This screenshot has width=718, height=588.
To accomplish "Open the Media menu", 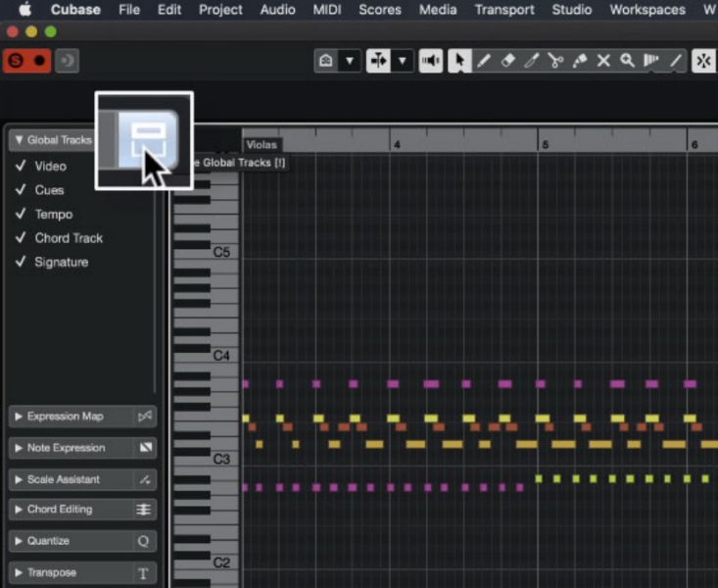I will (x=438, y=10).
